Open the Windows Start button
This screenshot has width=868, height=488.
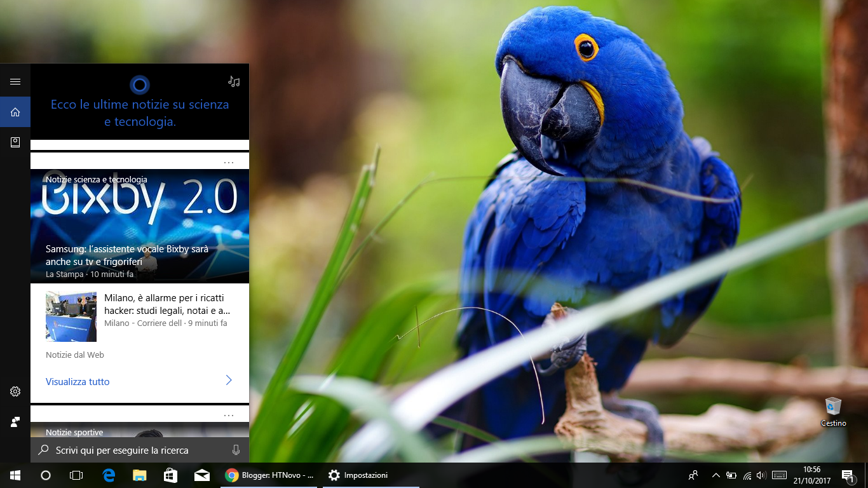click(15, 475)
